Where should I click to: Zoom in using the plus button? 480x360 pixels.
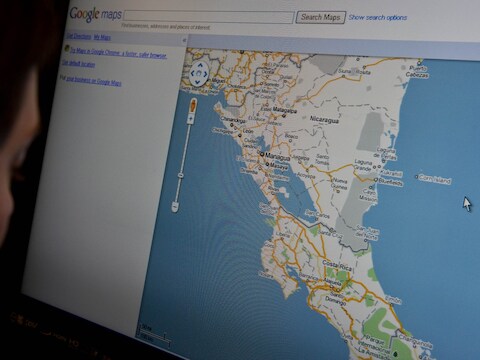191,119
